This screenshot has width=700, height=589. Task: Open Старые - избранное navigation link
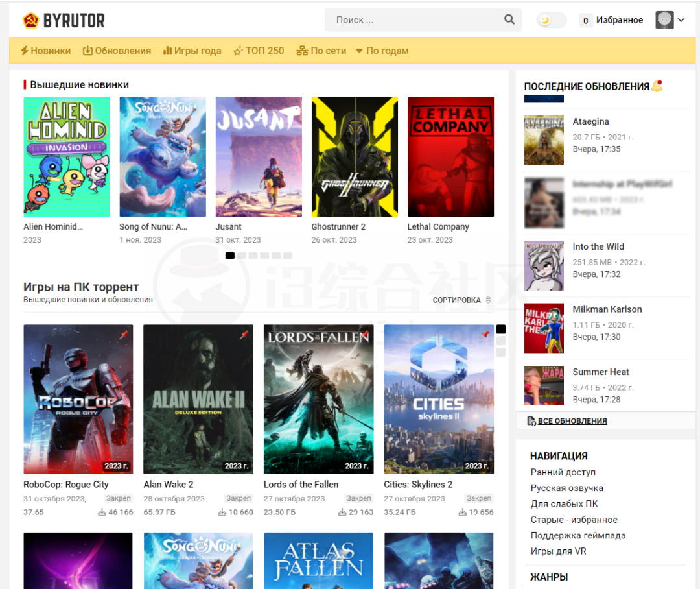click(574, 520)
